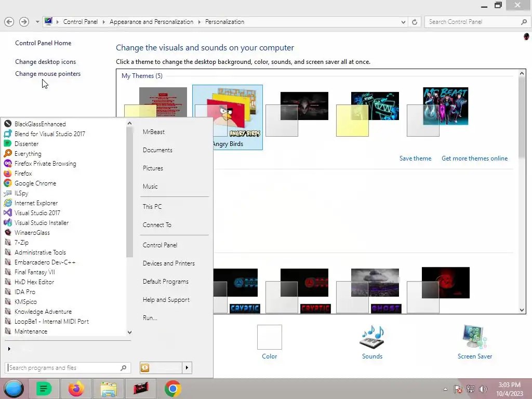Open Documents from Start menu

click(157, 150)
